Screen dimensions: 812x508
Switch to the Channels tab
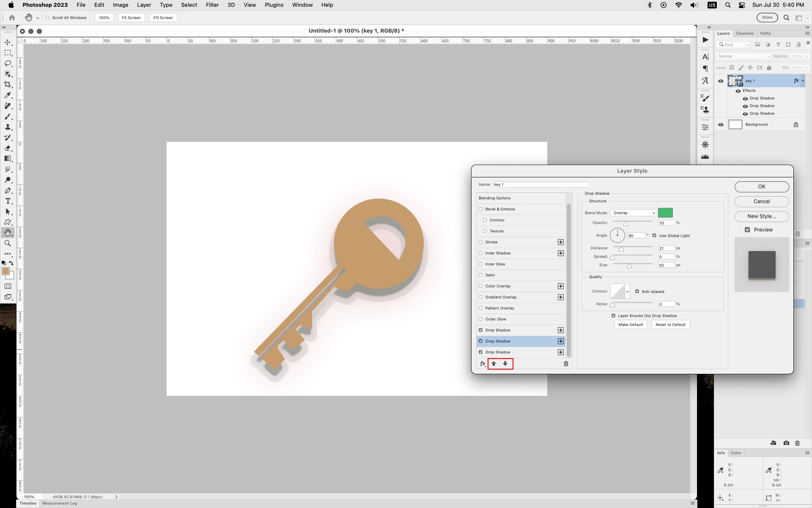(x=744, y=33)
